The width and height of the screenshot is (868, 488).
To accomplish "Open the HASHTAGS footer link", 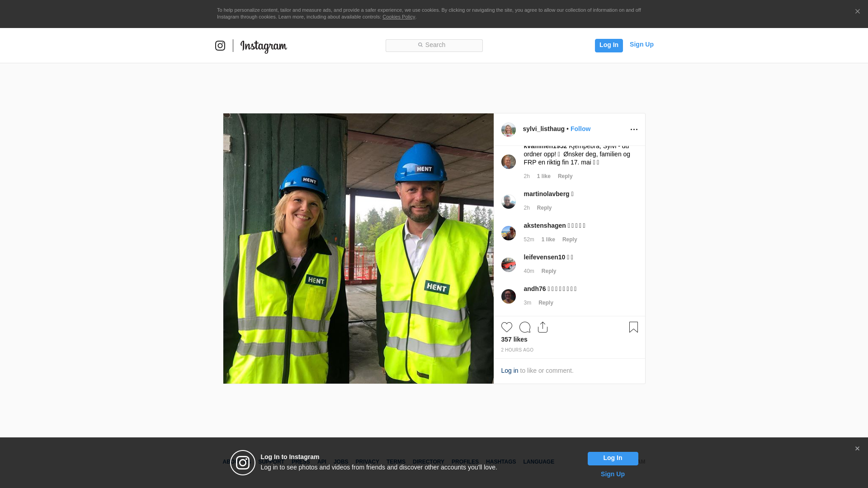I will pos(501,462).
